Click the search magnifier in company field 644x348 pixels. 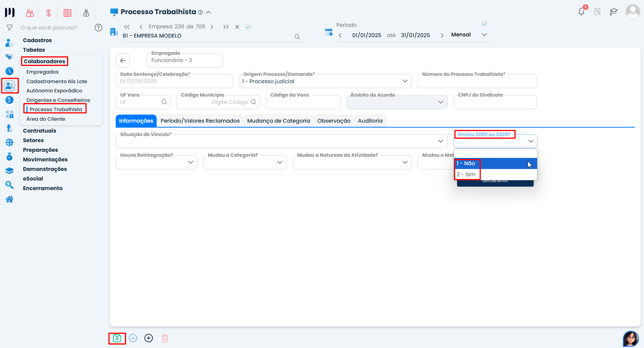click(297, 37)
